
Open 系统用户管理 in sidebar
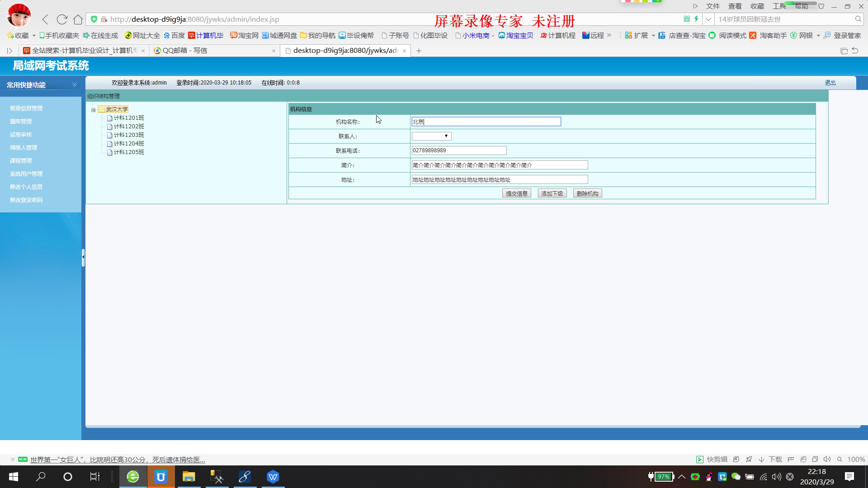pos(26,174)
